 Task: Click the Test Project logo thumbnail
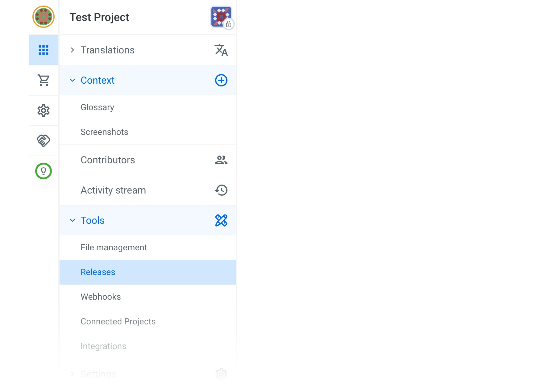pos(221,17)
